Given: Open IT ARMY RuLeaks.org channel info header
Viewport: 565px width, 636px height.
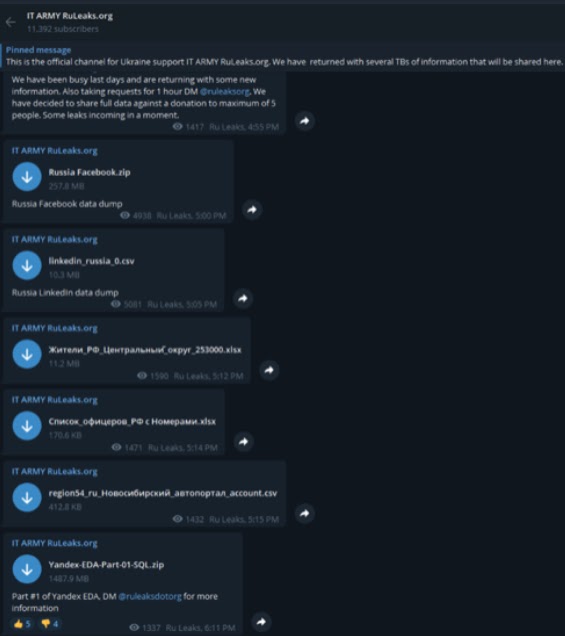Looking at the screenshot, I should click(70, 22).
